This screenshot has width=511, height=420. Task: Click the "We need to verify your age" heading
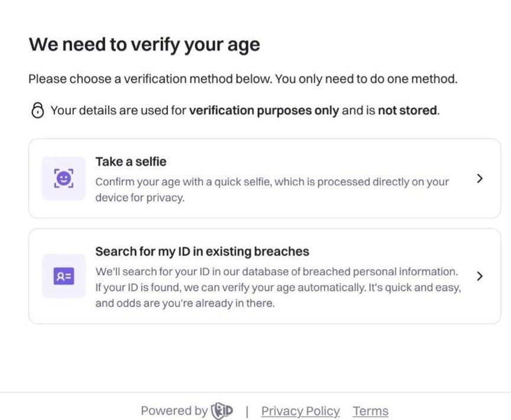(x=144, y=44)
